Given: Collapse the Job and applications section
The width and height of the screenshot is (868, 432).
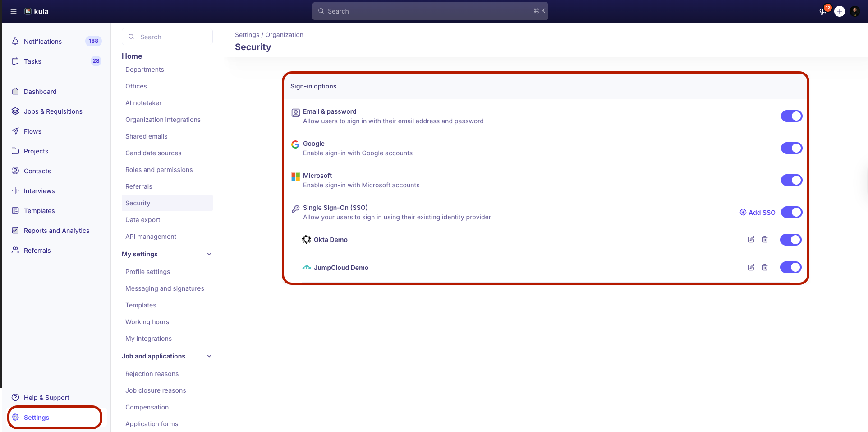Looking at the screenshot, I should 209,356.
